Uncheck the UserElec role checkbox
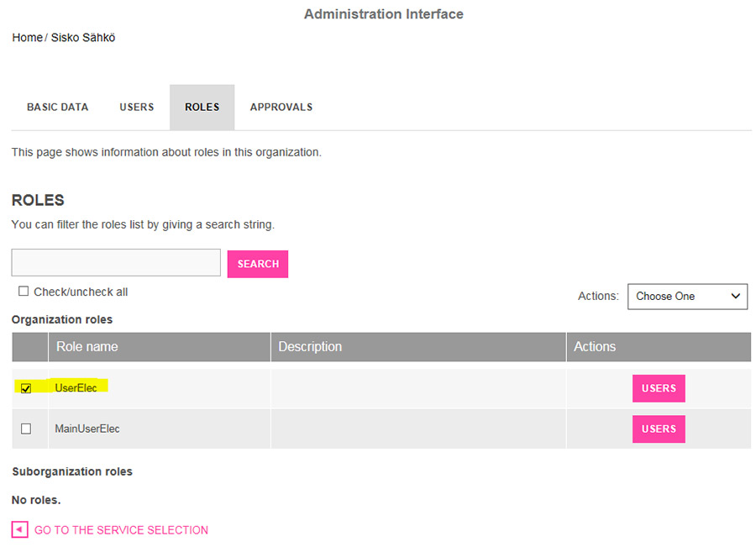Screen dimensions: 756x547 26,388
